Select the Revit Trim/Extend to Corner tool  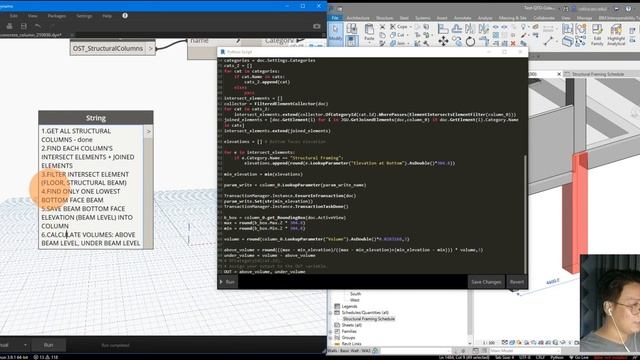(484, 41)
